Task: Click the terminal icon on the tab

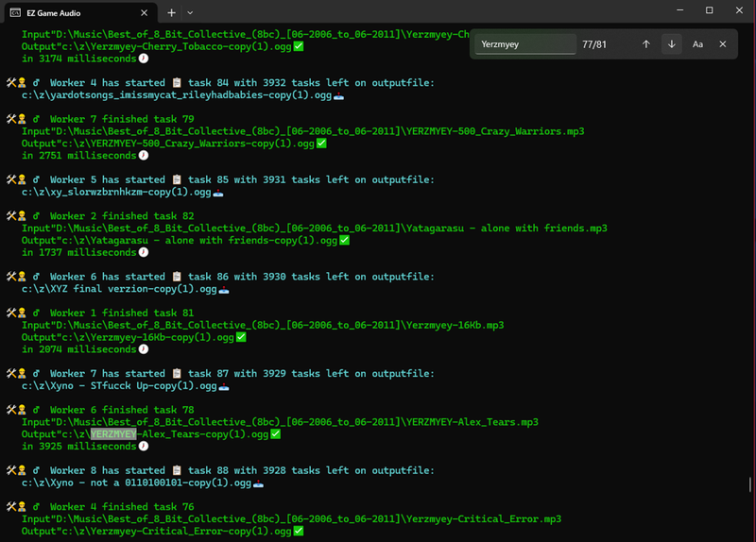Action: (15, 12)
